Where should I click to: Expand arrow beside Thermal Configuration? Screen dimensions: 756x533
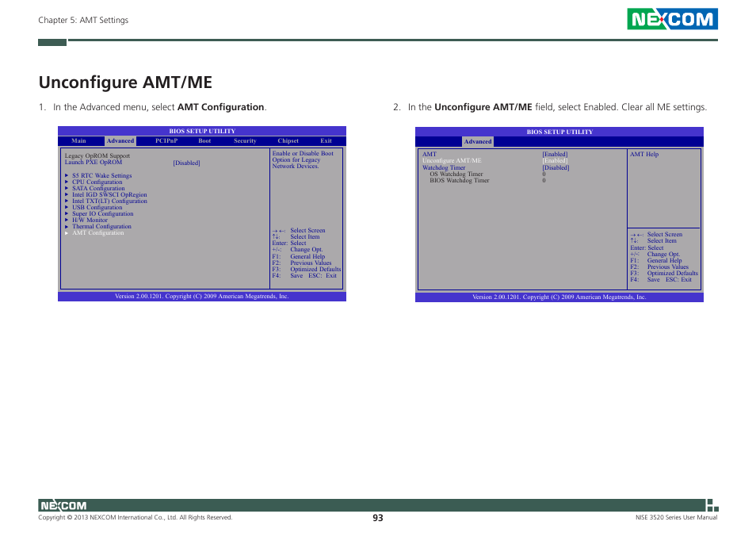tap(67, 226)
